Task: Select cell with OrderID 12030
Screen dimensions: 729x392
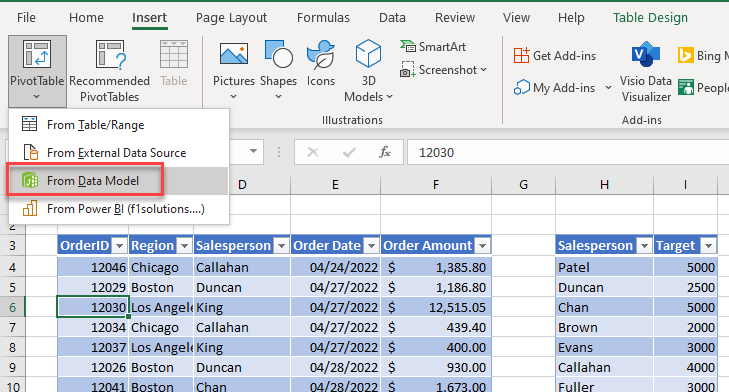Action: (x=93, y=307)
